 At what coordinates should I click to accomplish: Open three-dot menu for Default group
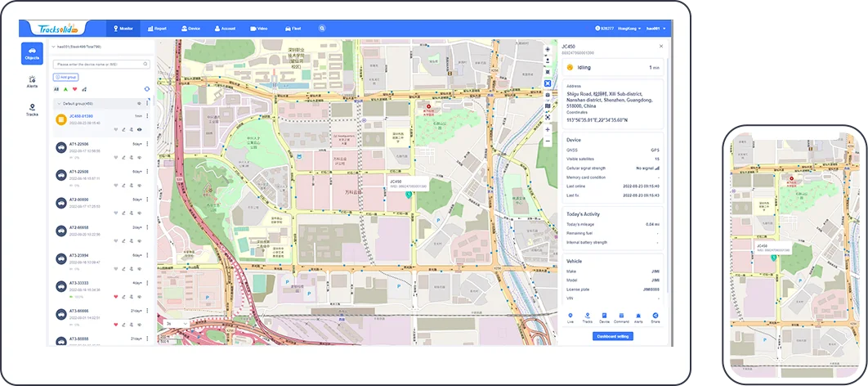[x=146, y=104]
